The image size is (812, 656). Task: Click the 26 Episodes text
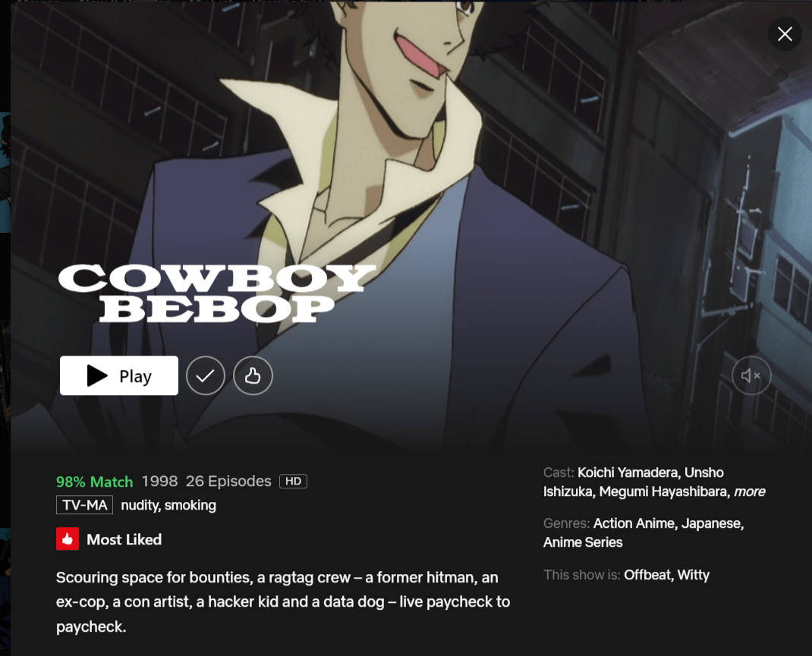pos(228,481)
